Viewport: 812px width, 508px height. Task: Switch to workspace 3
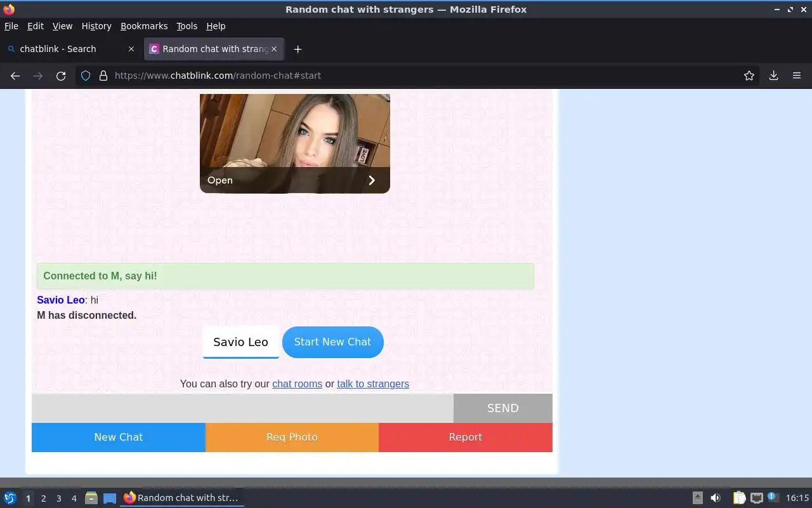pos(59,498)
